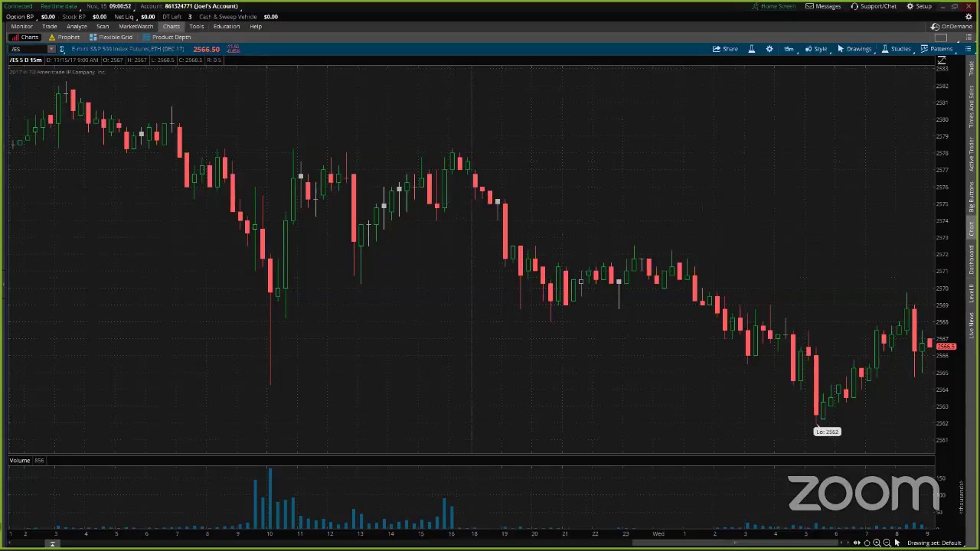This screenshot has width=980, height=551.
Task: Open the Patterns dropdown
Action: point(936,49)
